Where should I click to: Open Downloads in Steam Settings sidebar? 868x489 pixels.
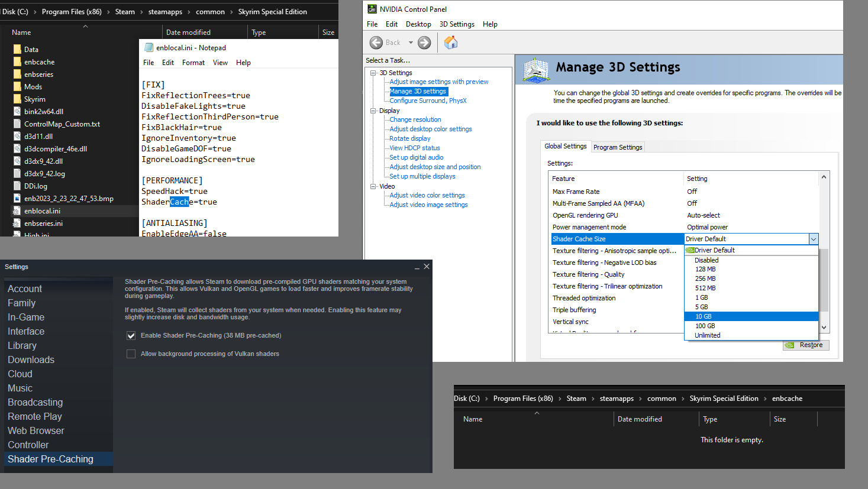pyautogui.click(x=31, y=360)
